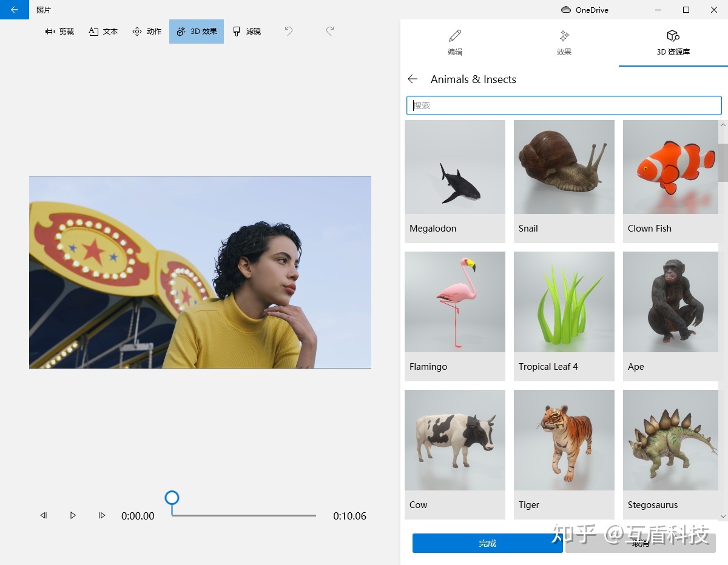Step forward one frame
Viewport: 728px width, 565px height.
(102, 516)
